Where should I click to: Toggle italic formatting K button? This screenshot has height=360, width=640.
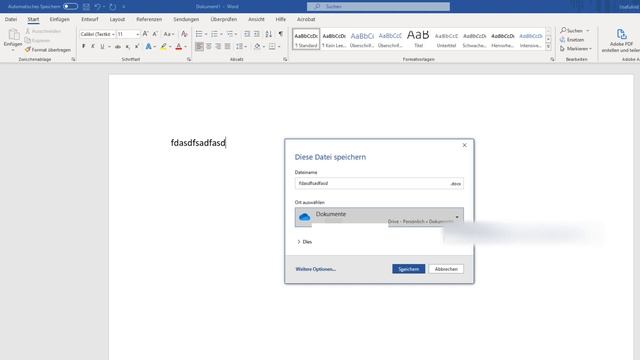click(x=93, y=47)
